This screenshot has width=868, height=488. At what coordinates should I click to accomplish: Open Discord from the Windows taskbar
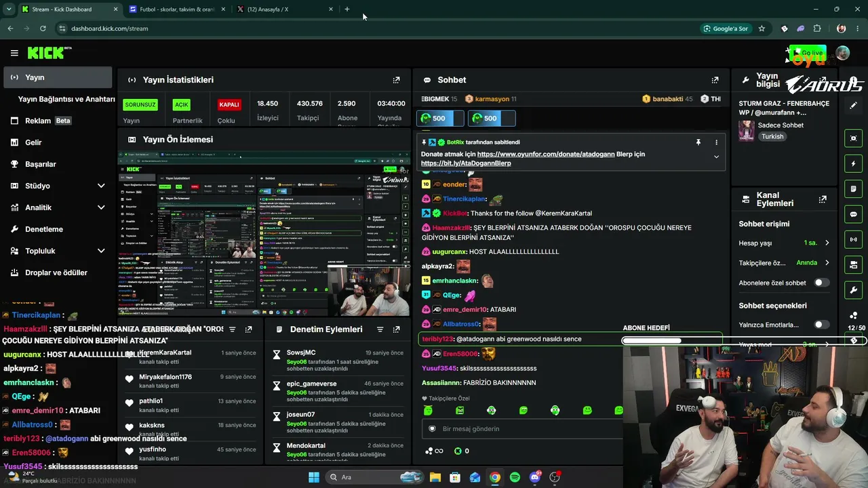pyautogui.click(x=535, y=477)
